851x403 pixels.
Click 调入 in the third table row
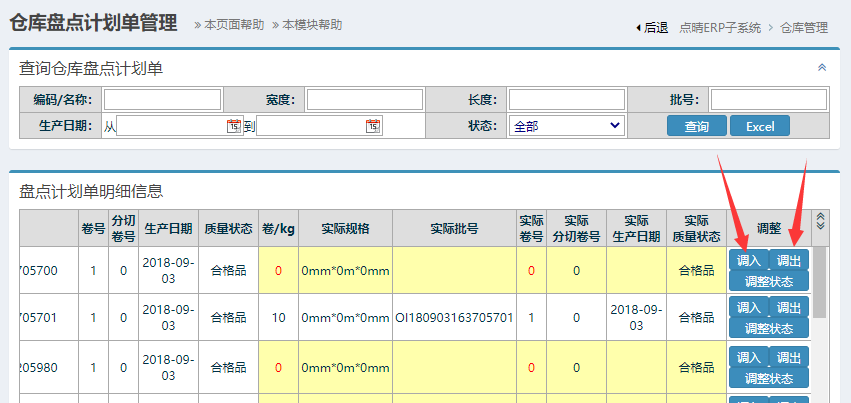(x=749, y=357)
